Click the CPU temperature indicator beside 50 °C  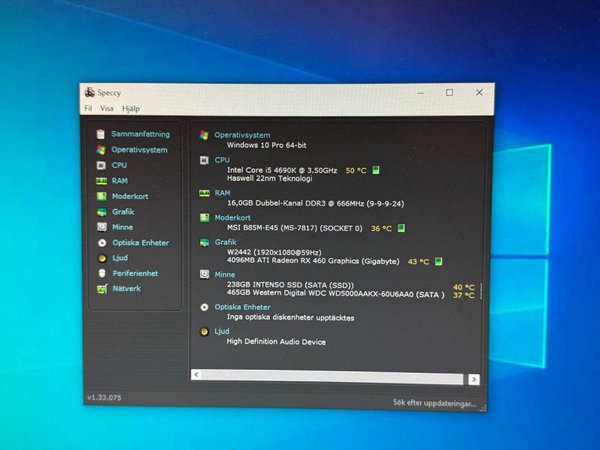coord(376,170)
